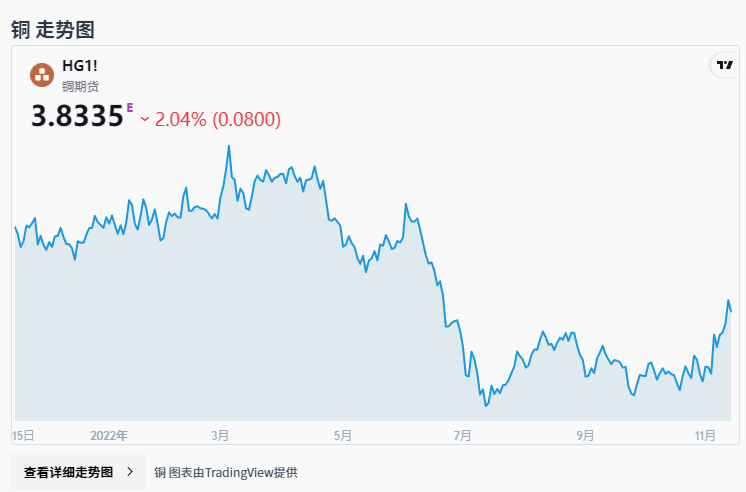Image resolution: width=746 pixels, height=492 pixels.
Task: Click the chart line's highest peak near March
Action: (229, 146)
